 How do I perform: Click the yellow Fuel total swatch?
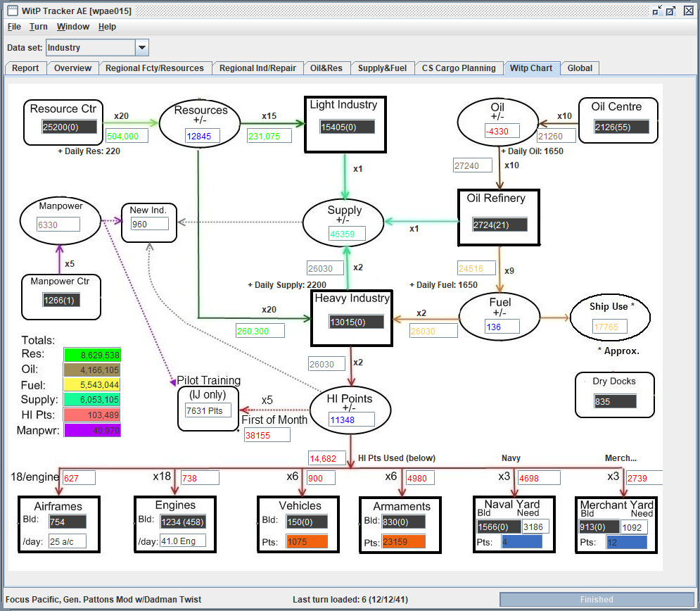click(92, 384)
